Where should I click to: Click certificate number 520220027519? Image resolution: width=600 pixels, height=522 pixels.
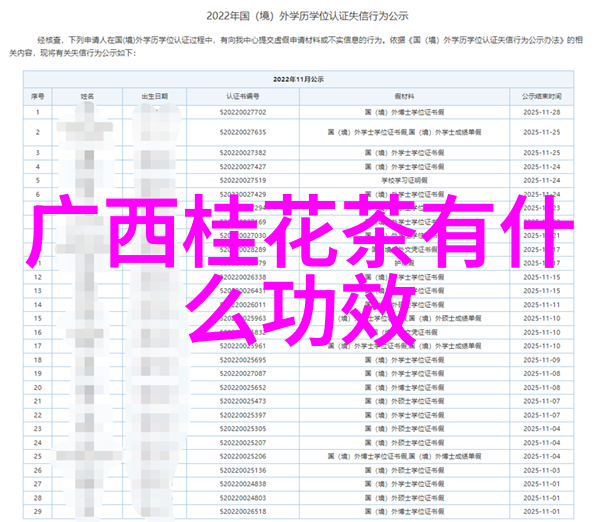(x=240, y=180)
